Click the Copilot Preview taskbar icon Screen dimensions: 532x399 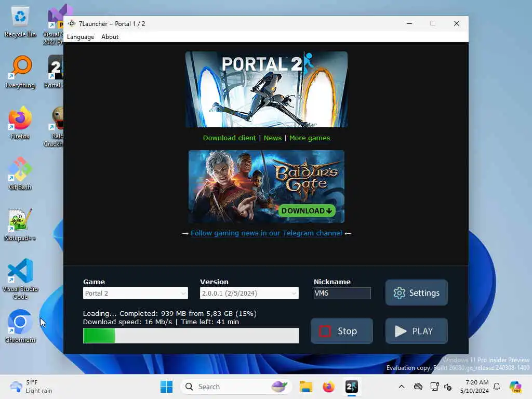pyautogui.click(x=515, y=387)
